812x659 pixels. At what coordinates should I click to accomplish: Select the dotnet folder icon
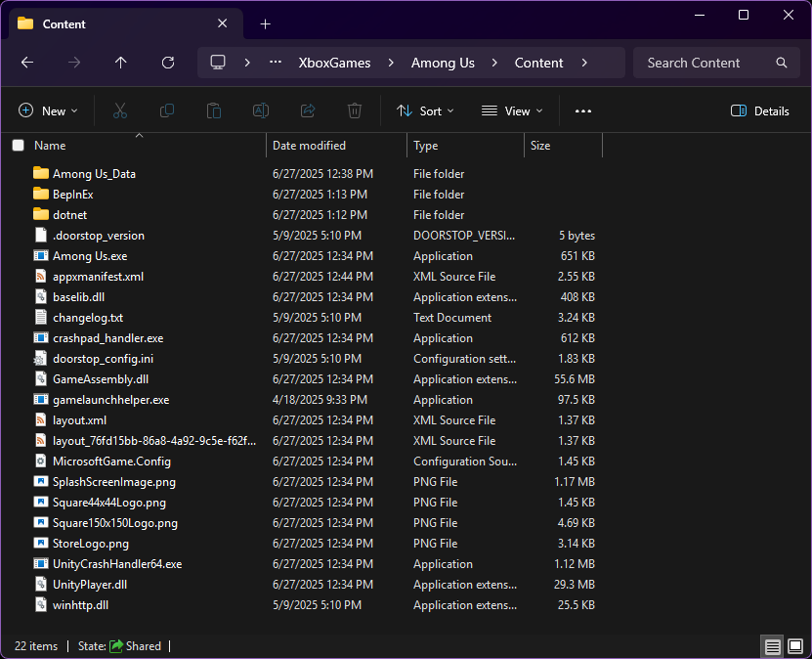41,214
